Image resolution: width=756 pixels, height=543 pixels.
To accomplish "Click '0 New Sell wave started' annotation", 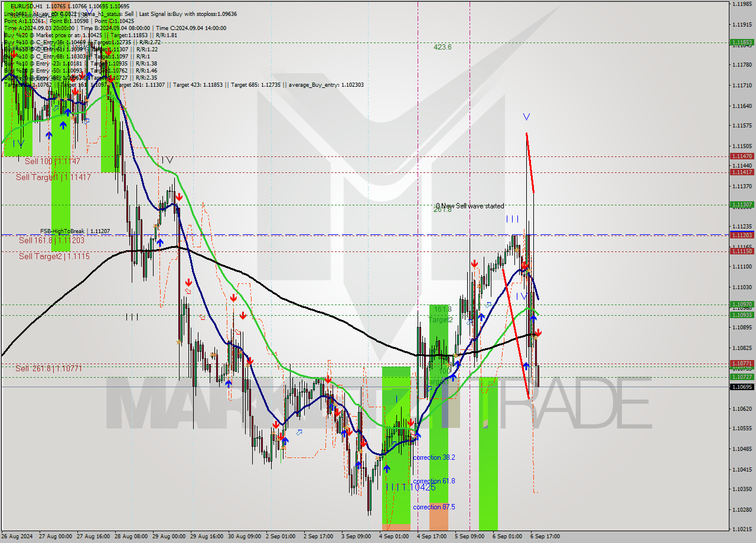I will [x=470, y=206].
